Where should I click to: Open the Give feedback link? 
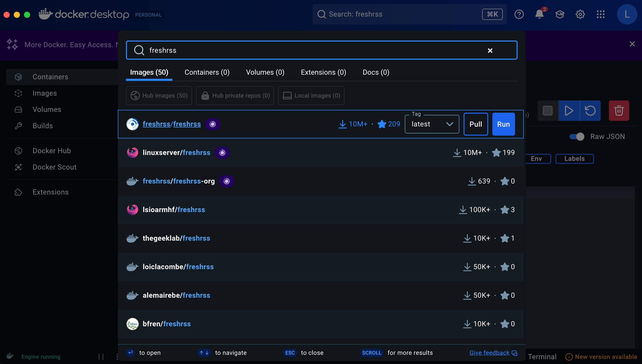click(x=489, y=353)
